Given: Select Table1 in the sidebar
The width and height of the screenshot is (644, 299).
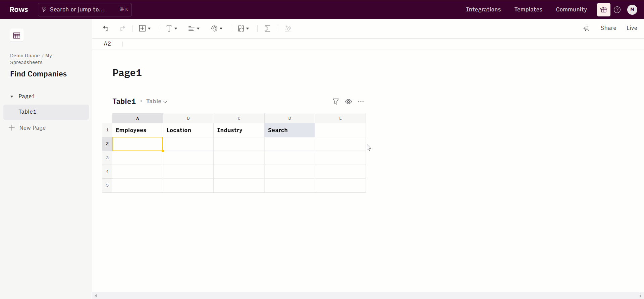Looking at the screenshot, I should tap(46, 112).
